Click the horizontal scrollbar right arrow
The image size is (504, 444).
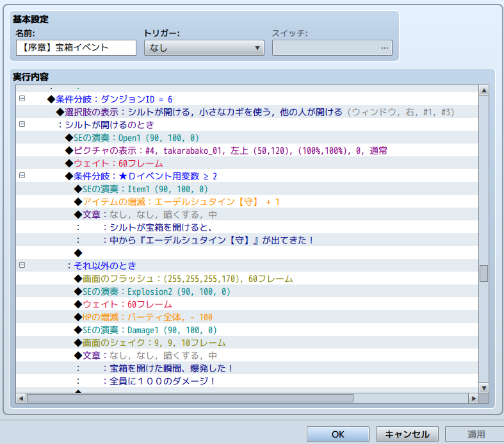(x=473, y=399)
